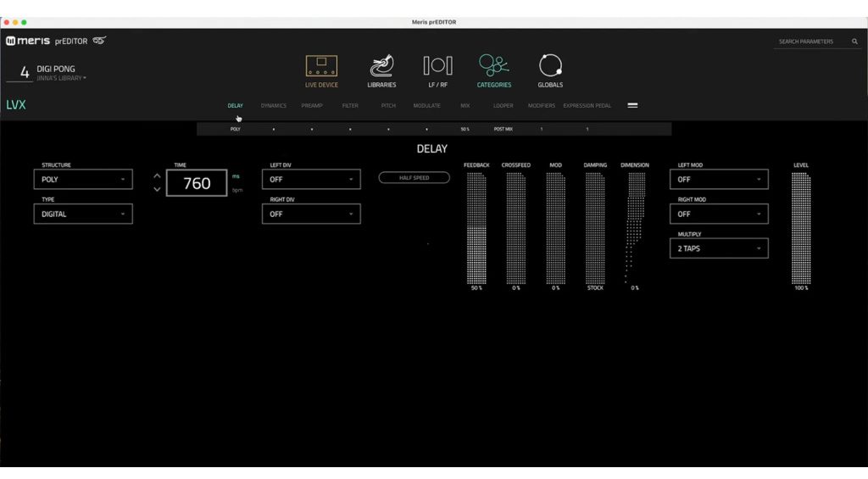
Task: Click the window title Meris prEDITOR
Action: click(x=434, y=22)
